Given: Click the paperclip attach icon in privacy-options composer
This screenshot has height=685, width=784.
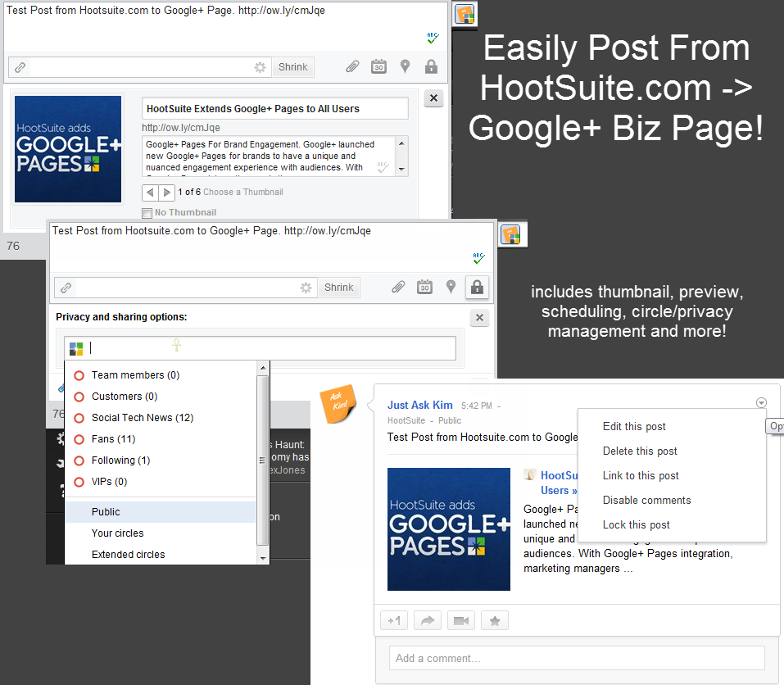Looking at the screenshot, I should tap(398, 287).
